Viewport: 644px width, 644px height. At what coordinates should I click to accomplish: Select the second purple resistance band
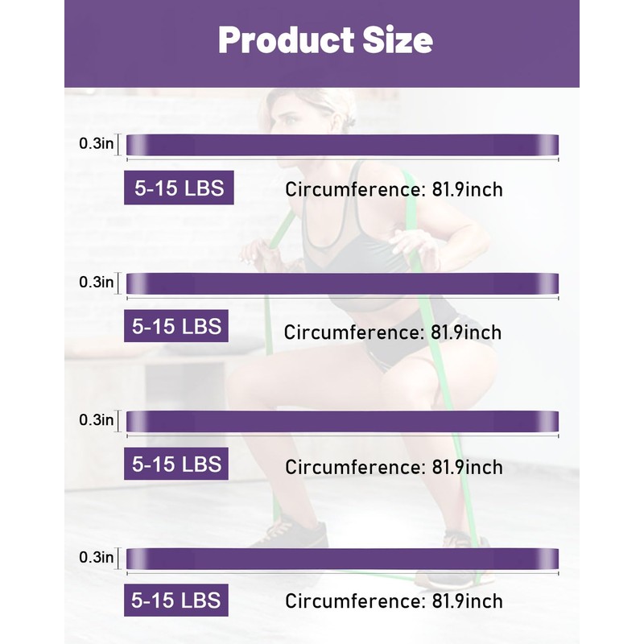(342, 283)
